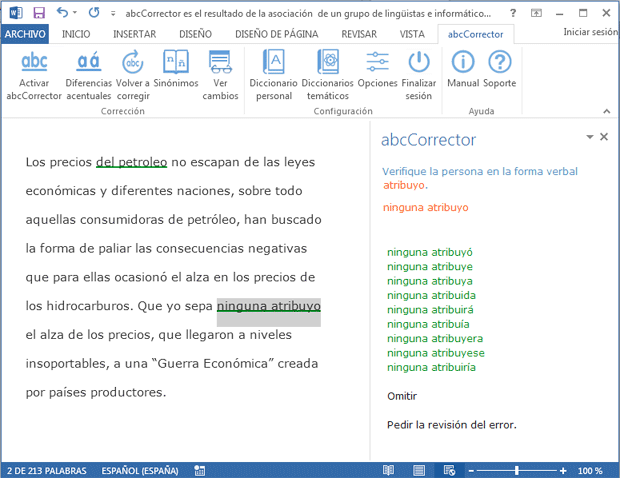Image resolution: width=620 pixels, height=478 pixels.
Task: Click the Redo/repeat icon
Action: point(94,13)
